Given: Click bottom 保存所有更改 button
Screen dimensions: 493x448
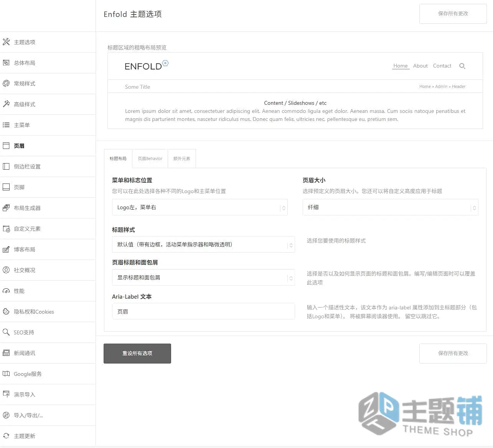Looking at the screenshot, I should 453,353.
